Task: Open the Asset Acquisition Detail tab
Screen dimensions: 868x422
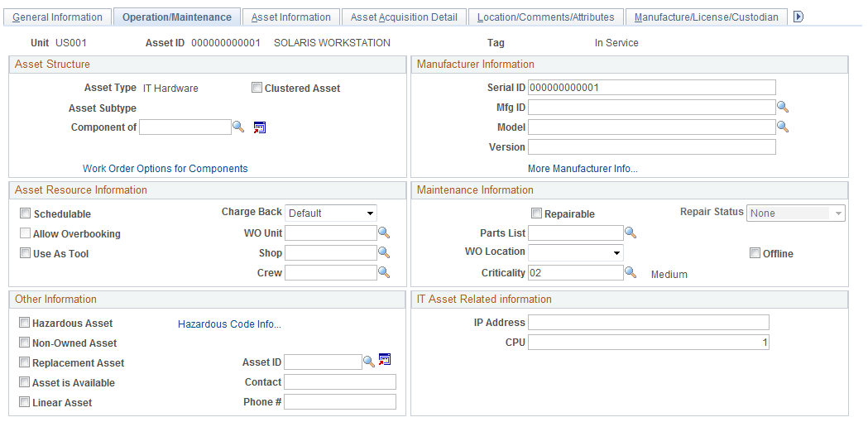Action: [x=404, y=17]
